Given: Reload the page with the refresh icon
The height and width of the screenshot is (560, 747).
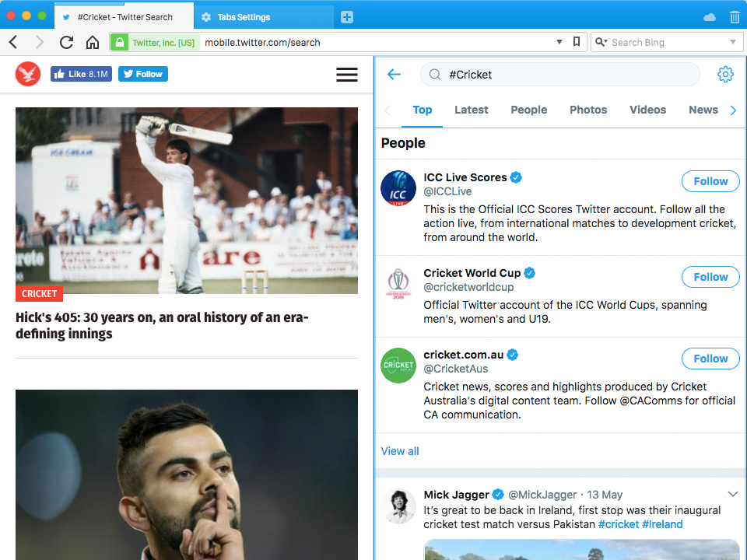Looking at the screenshot, I should tap(66, 42).
